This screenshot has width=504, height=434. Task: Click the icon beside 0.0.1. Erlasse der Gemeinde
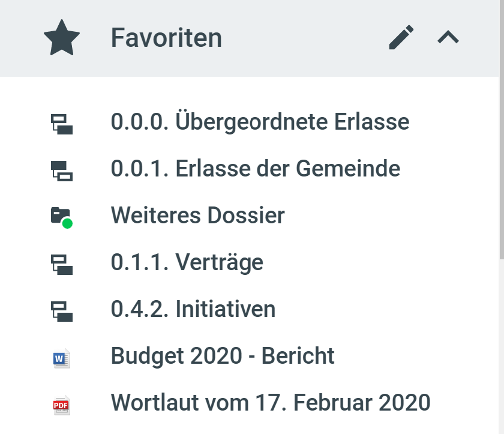coord(61,170)
